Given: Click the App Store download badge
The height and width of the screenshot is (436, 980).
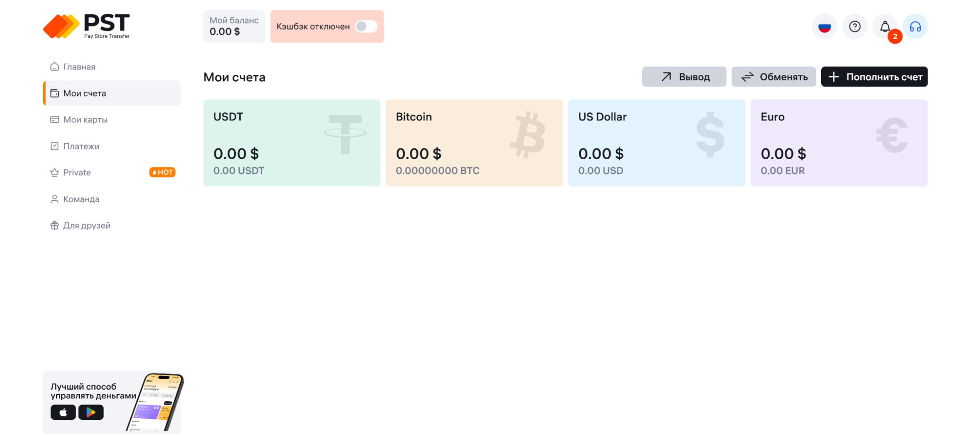Looking at the screenshot, I should [63, 412].
